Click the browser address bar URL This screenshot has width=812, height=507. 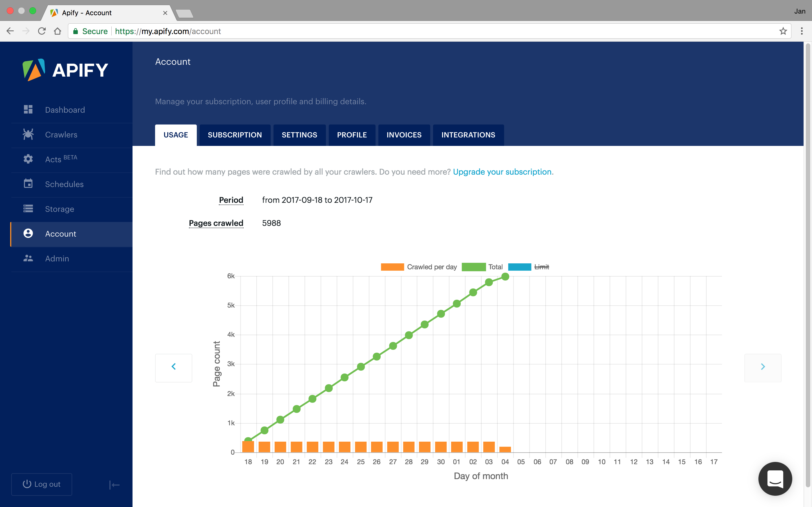point(168,31)
